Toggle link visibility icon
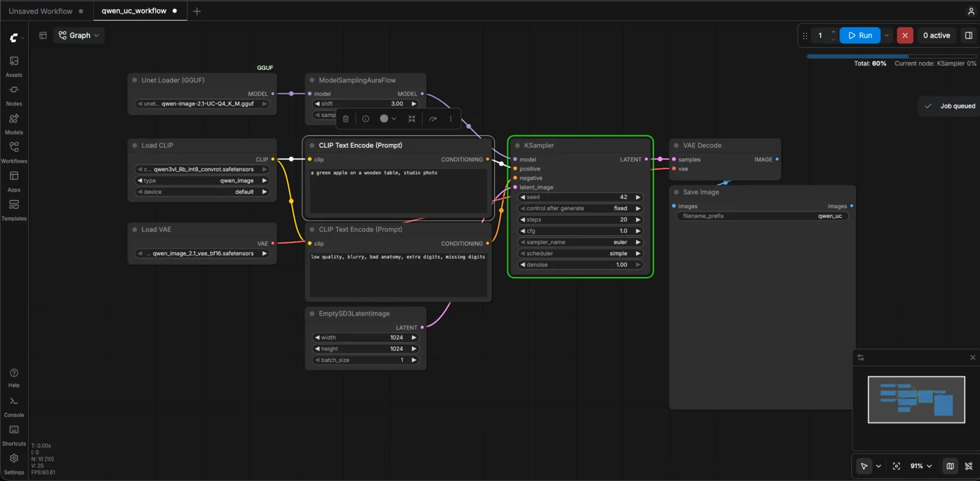980x481 pixels. [x=968, y=466]
